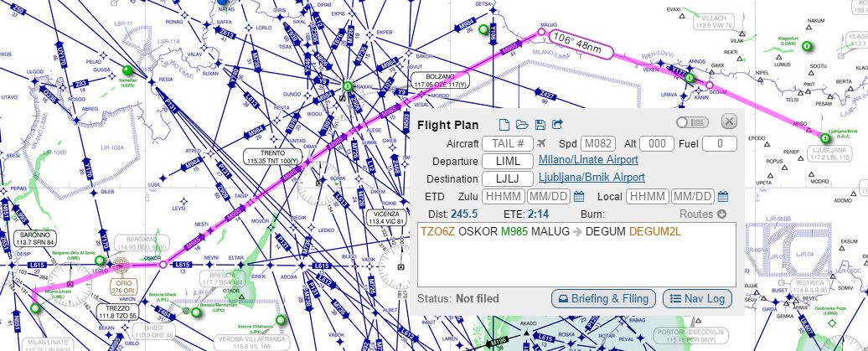Click the ORIO NDB dotted symbol
This screenshot has width=868, height=351.
(x=121, y=266)
